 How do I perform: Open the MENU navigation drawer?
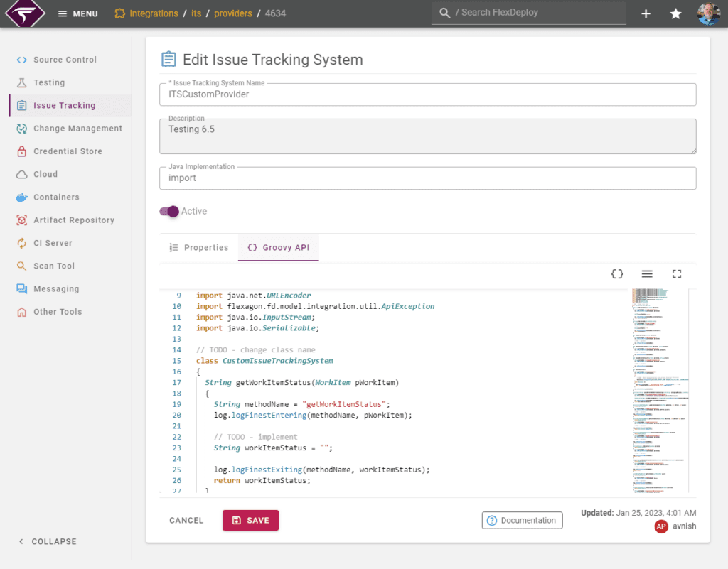pos(77,13)
